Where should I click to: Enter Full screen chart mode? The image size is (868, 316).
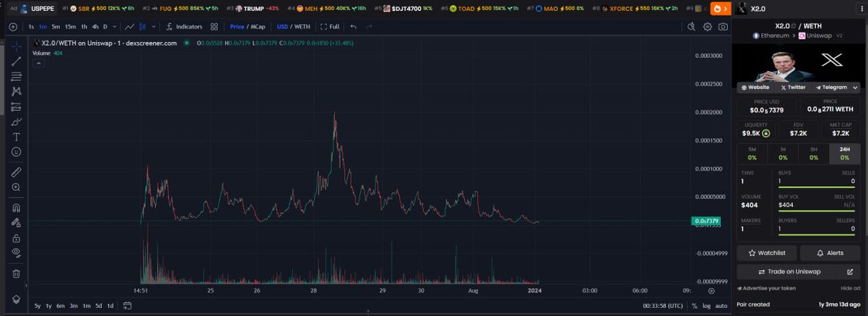(329, 27)
